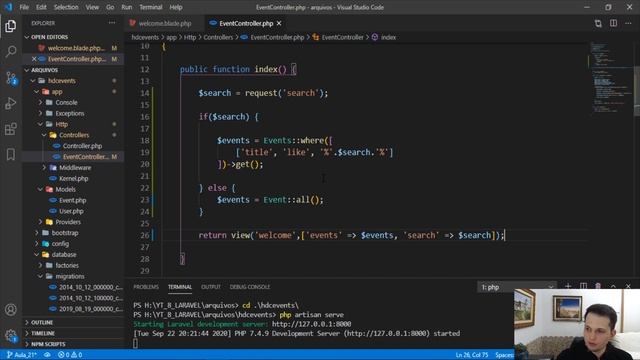640x360 pixels.
Task: Expand the NPM Scripts section
Action: [x=27, y=344]
